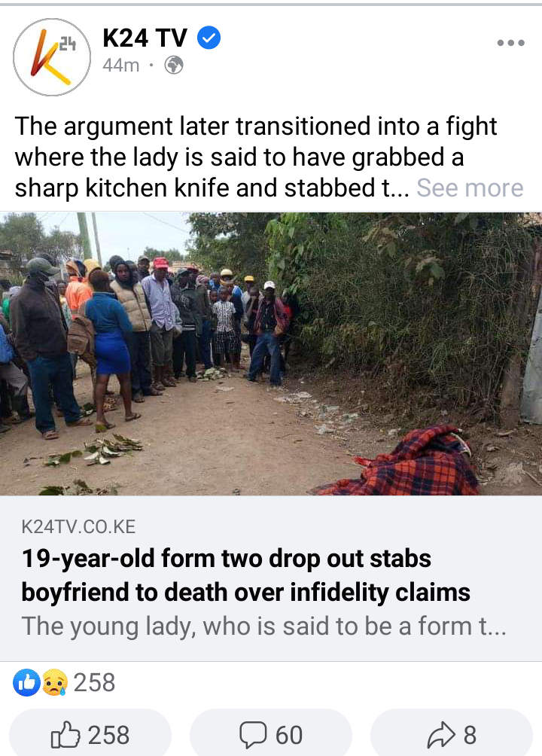Open the 44m post timestamp

(120, 65)
